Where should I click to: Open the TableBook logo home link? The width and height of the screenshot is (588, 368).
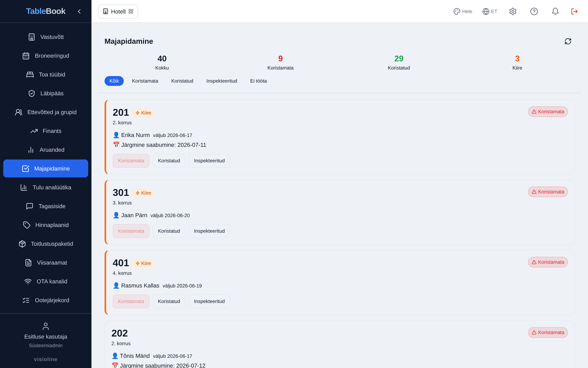(x=46, y=11)
